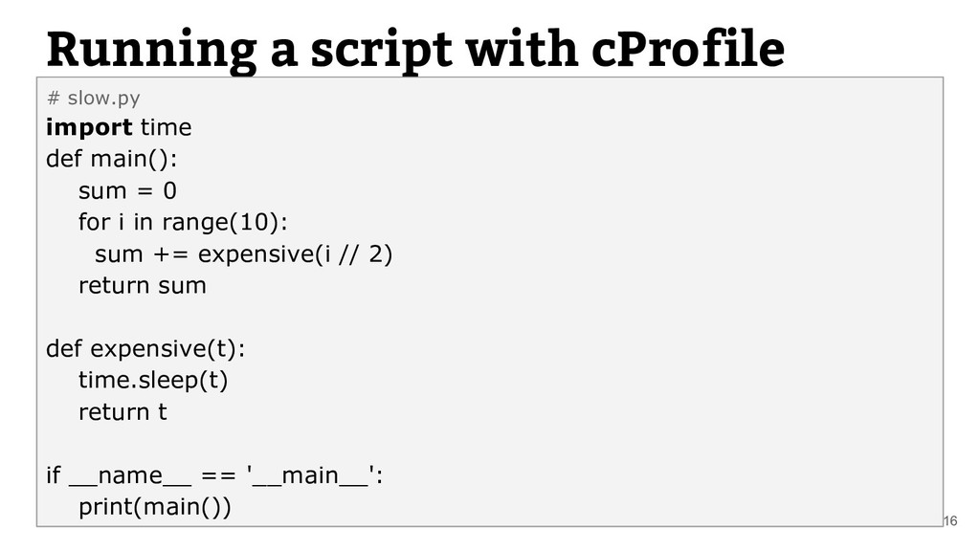
Task: Click slide number 16 in corner
Action: (950, 520)
